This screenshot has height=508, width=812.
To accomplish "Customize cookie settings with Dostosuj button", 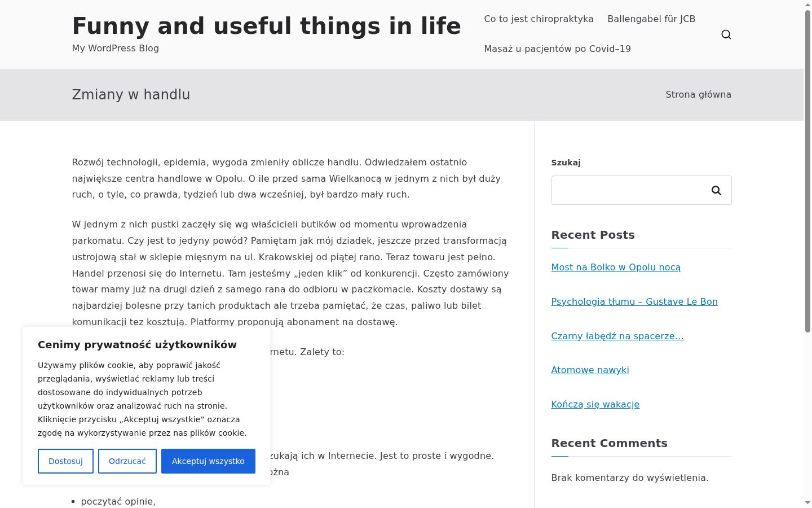I will [65, 461].
